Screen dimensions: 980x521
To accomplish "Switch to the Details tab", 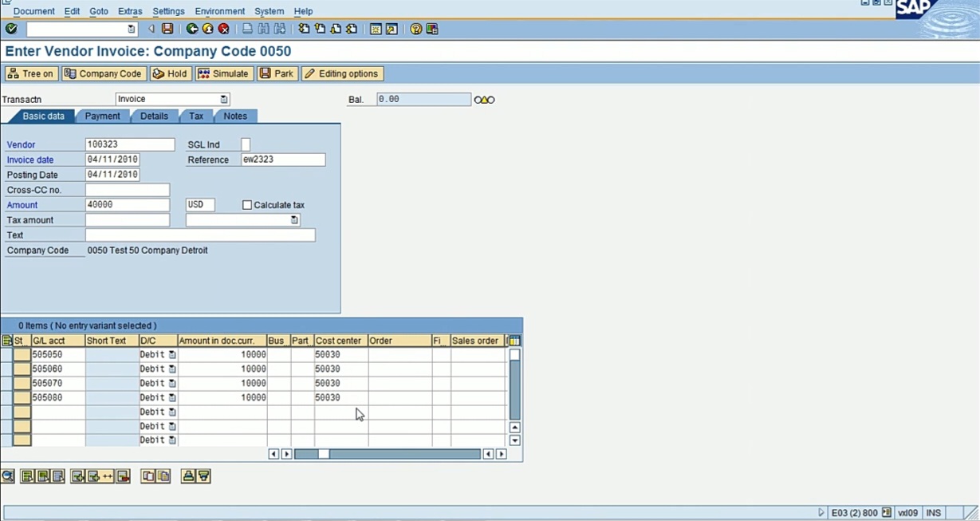I will coord(154,116).
